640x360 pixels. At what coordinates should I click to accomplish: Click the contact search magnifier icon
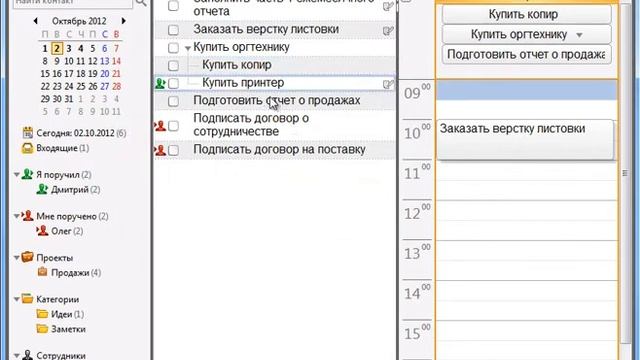[141, 3]
